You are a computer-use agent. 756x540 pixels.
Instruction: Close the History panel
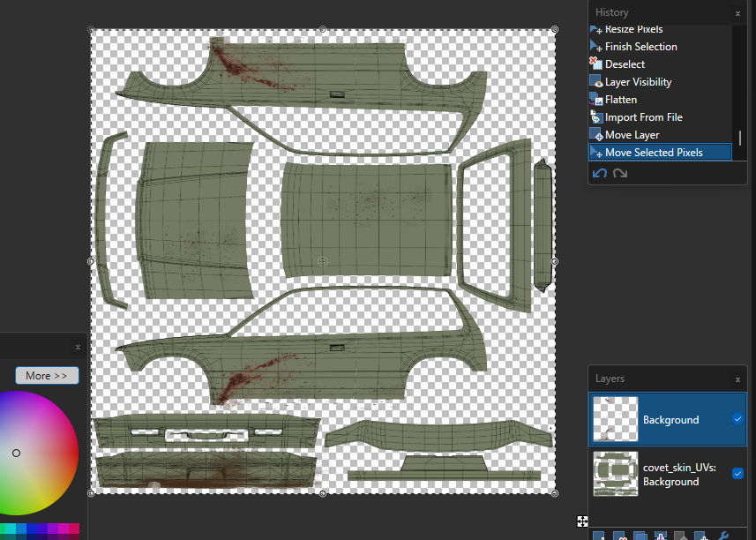click(x=737, y=13)
